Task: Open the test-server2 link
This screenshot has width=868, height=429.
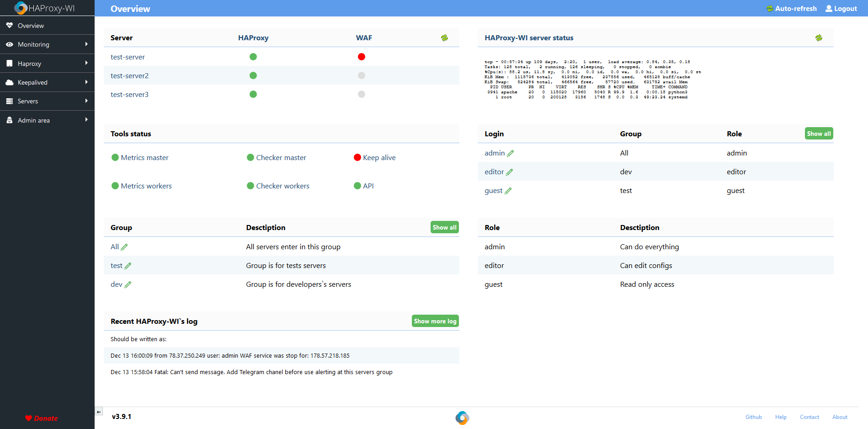Action: pyautogui.click(x=129, y=76)
